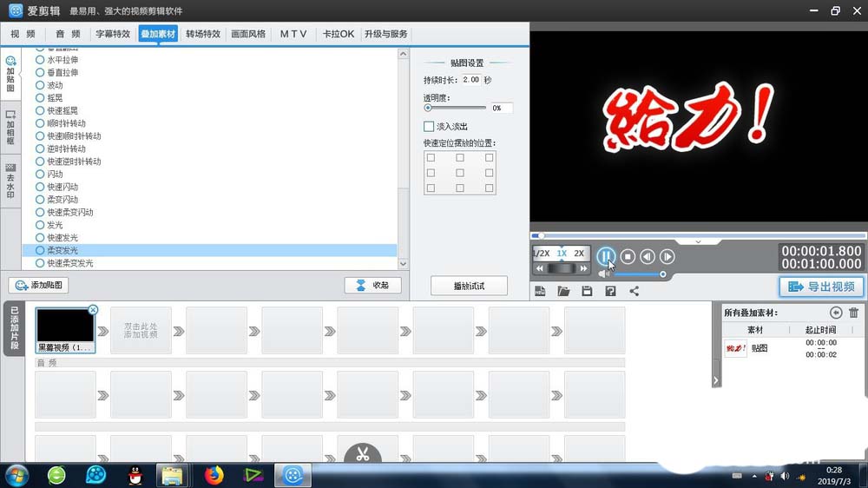Click the new project icon under player
868x488 pixels.
tap(540, 291)
